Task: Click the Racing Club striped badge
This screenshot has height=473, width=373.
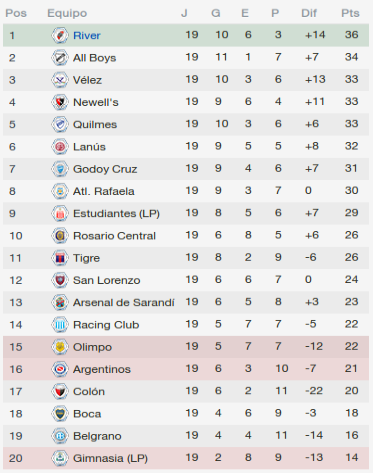Action: click(60, 325)
